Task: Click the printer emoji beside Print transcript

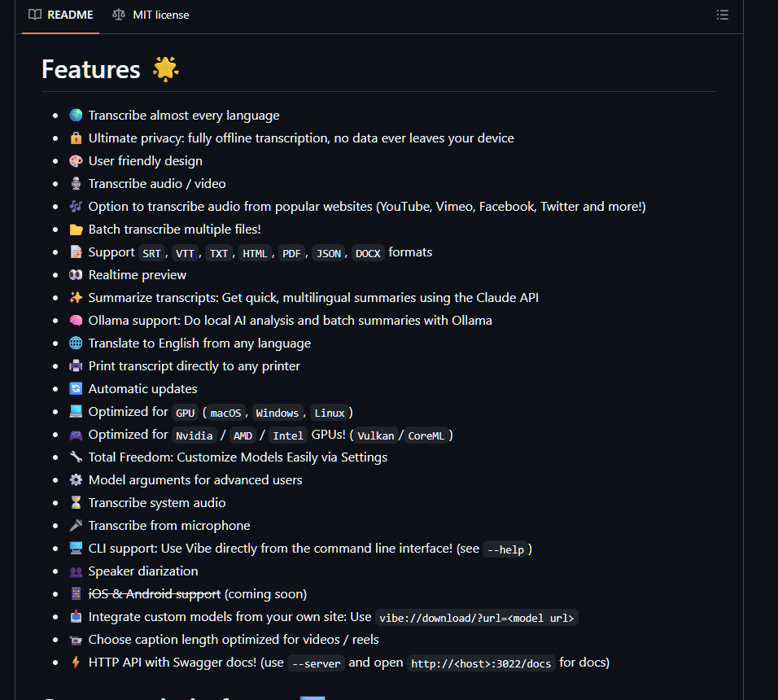Action: (76, 366)
